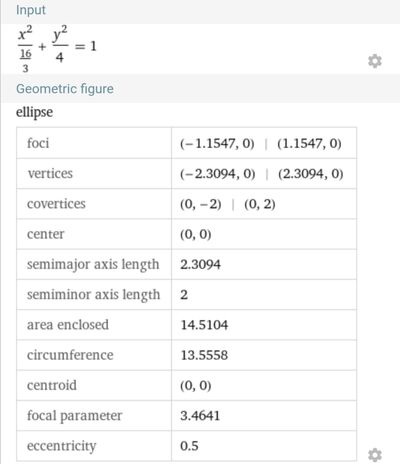Click the center row label
The image size is (400, 464).
pyautogui.click(x=45, y=234)
